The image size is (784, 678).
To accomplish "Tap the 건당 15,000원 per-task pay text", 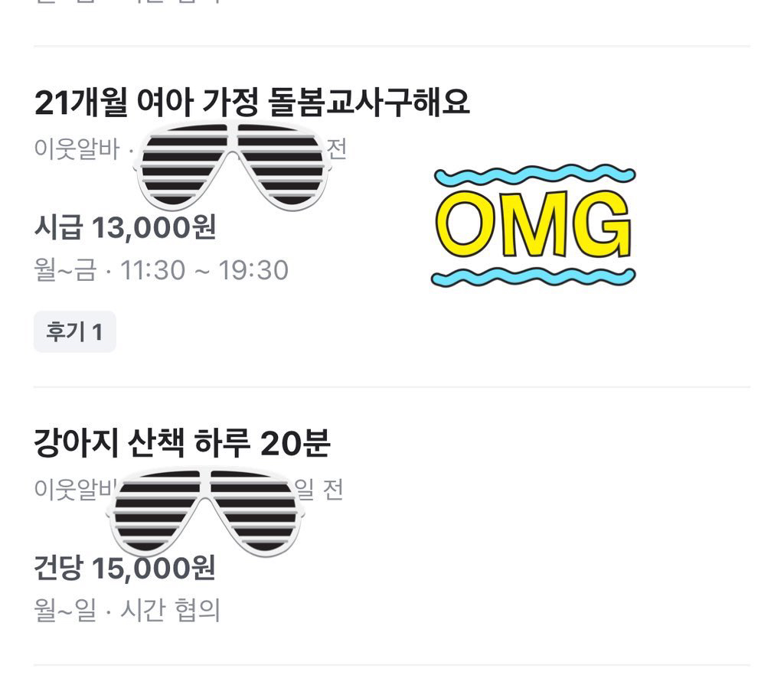I will [x=125, y=568].
